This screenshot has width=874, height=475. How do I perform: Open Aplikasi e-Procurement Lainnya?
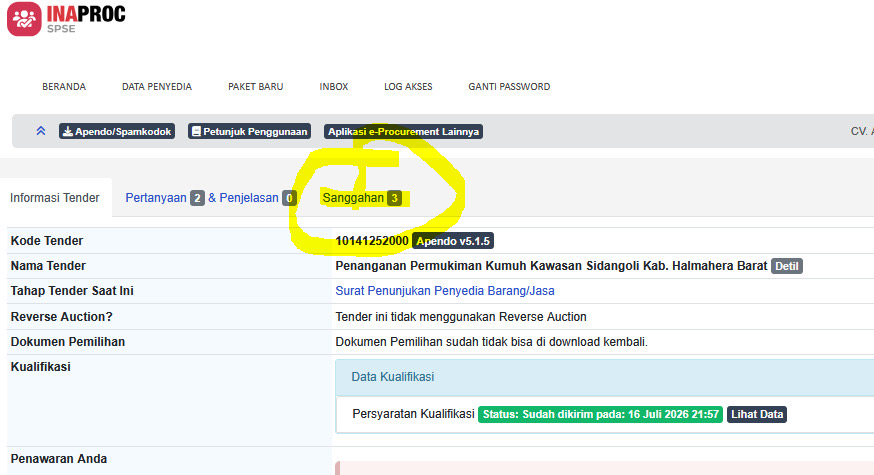coord(404,131)
